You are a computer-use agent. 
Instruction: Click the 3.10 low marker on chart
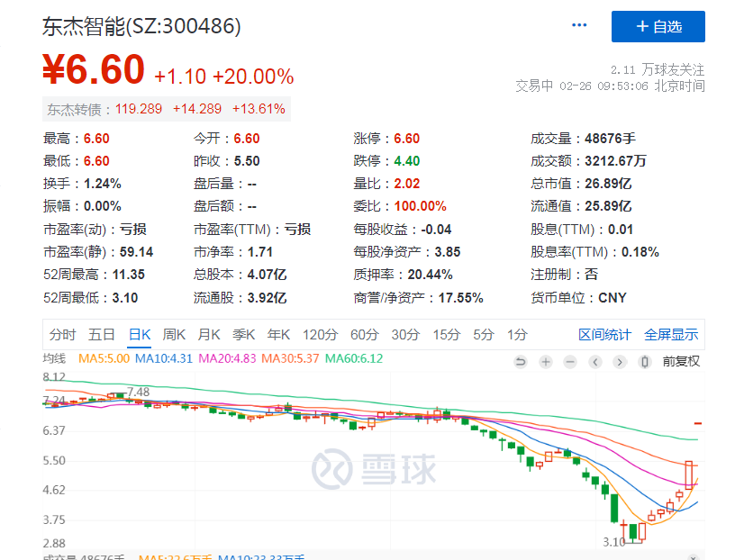(x=614, y=542)
